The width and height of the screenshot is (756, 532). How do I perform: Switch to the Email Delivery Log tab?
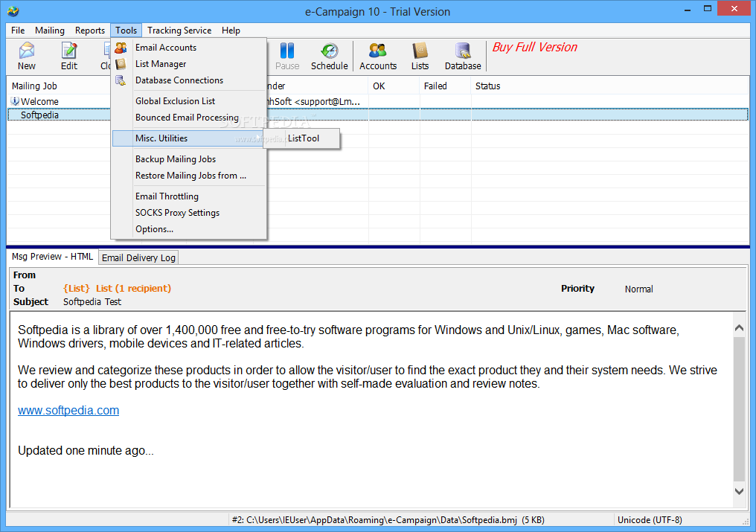coord(138,257)
